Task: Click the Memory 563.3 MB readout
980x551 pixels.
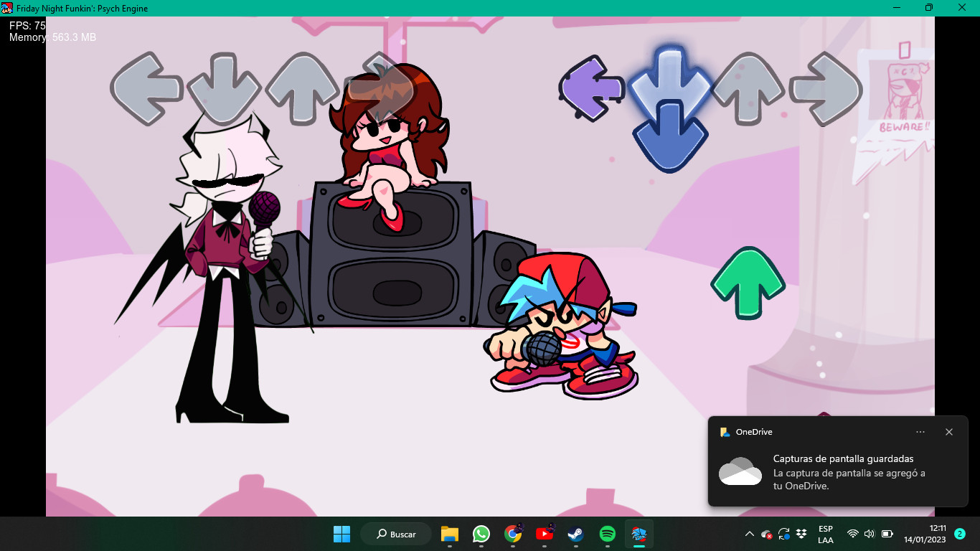Action: click(x=52, y=37)
